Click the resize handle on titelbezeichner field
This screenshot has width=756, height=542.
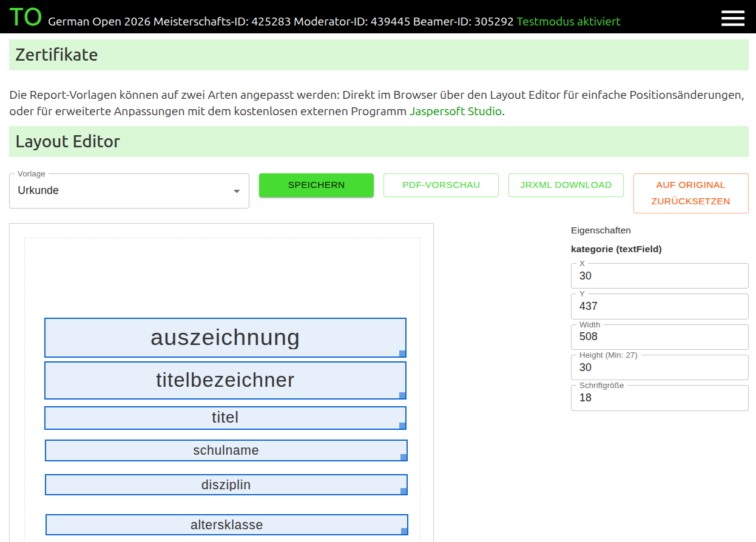(x=402, y=395)
